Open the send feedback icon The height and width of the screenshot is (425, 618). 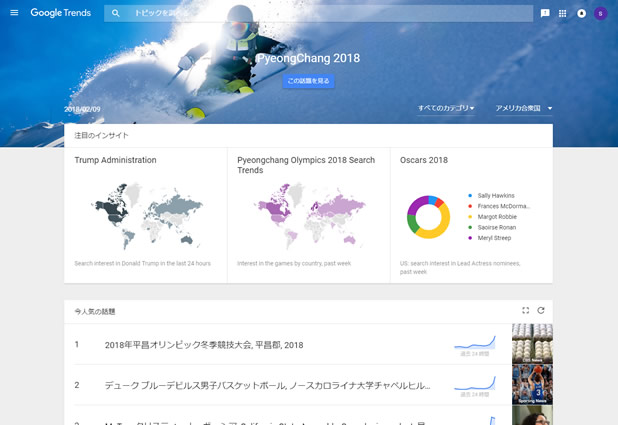click(x=545, y=13)
